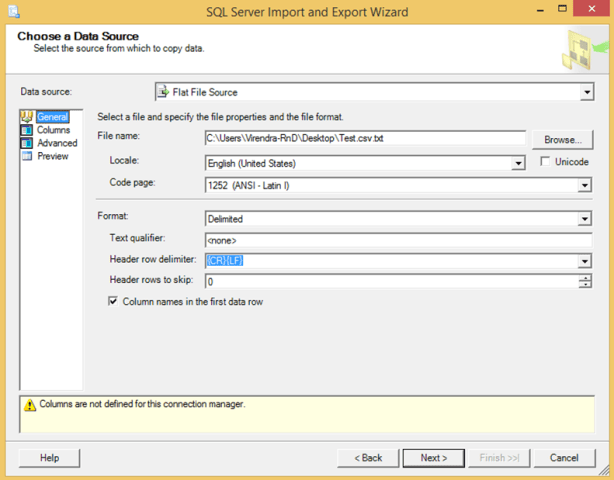Click the Columns page icon
Image resolution: width=614 pixels, height=480 pixels.
(27, 130)
